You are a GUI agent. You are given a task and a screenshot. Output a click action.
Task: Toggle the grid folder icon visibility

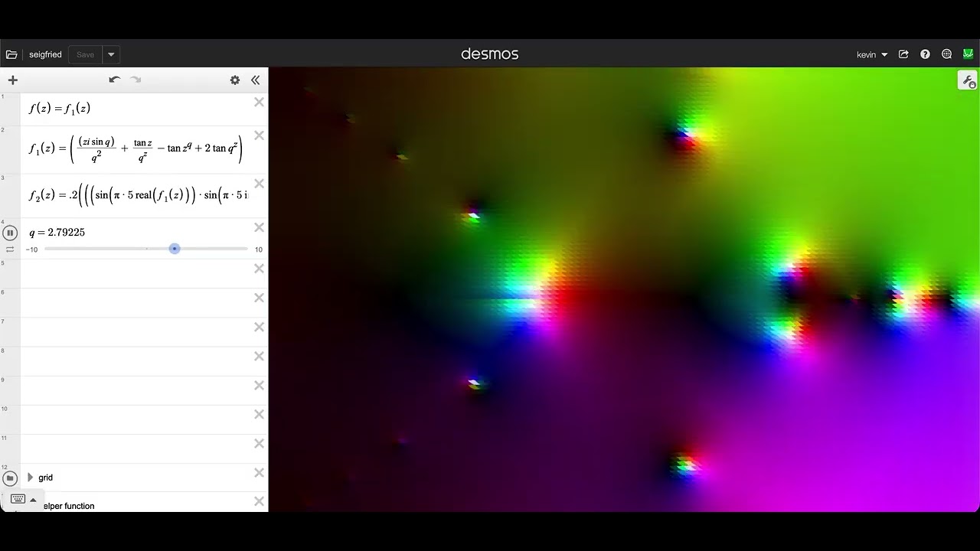pos(10,478)
